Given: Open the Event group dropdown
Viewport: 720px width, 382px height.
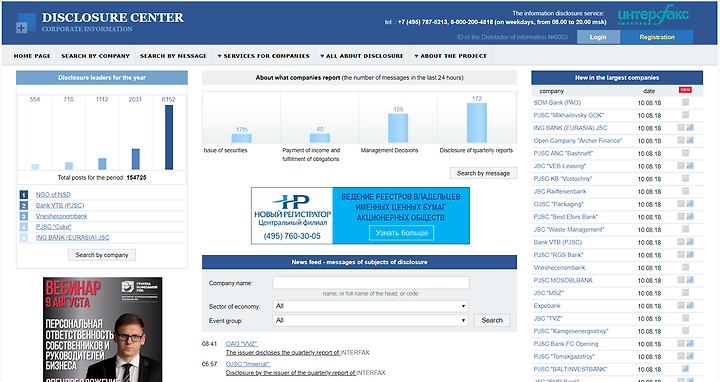Looking at the screenshot, I should point(371,320).
